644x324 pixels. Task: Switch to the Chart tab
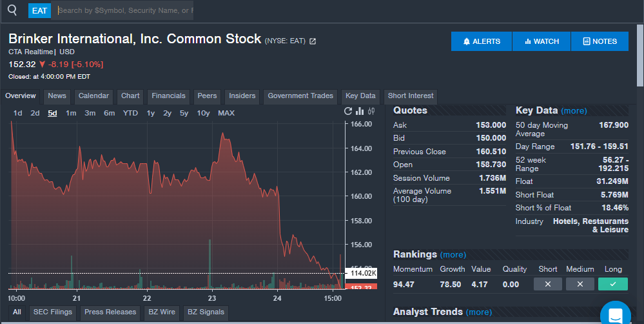pos(130,96)
